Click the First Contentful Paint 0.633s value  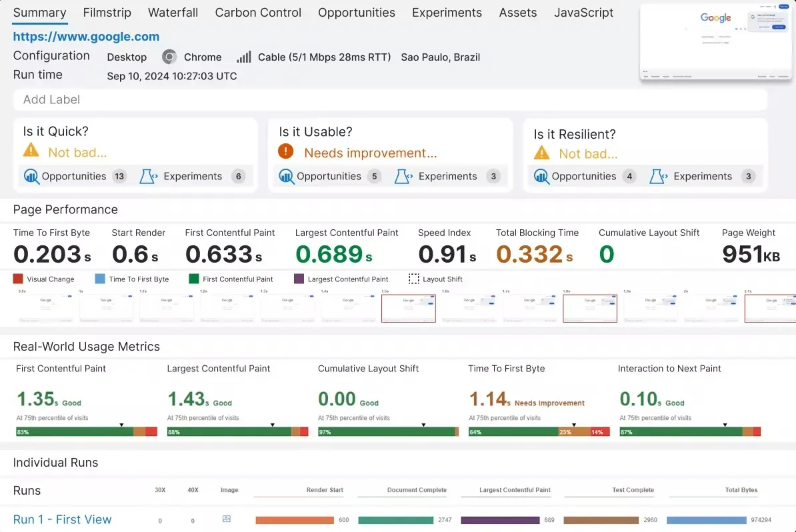(224, 254)
